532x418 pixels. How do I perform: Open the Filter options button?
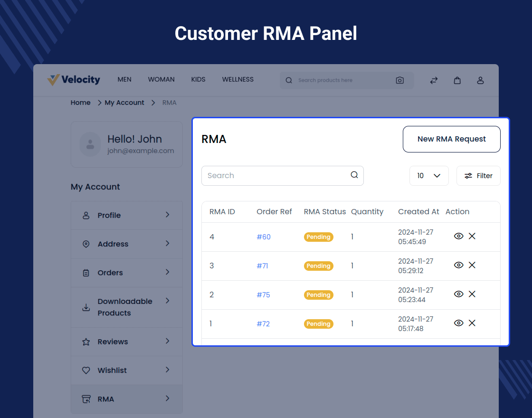click(x=478, y=176)
